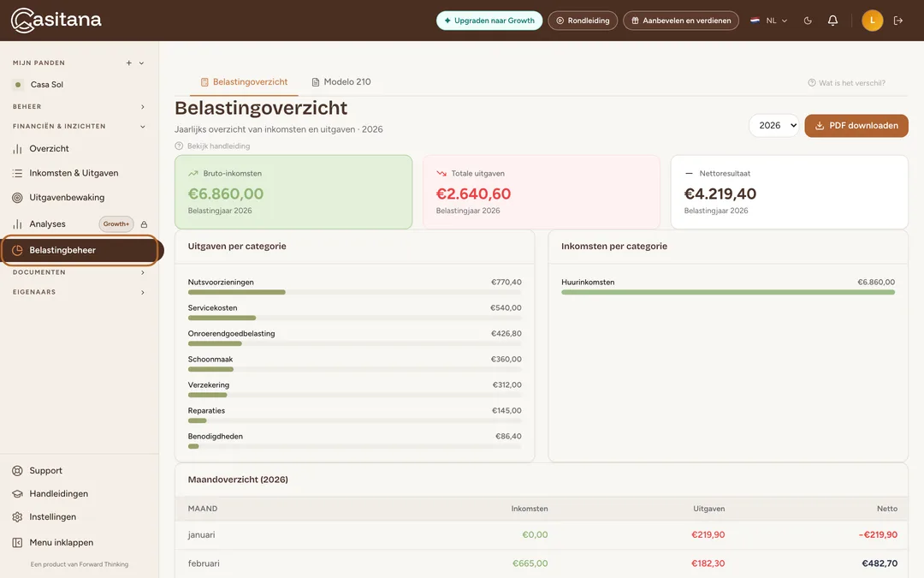Expand the Beheer section

click(x=80, y=107)
